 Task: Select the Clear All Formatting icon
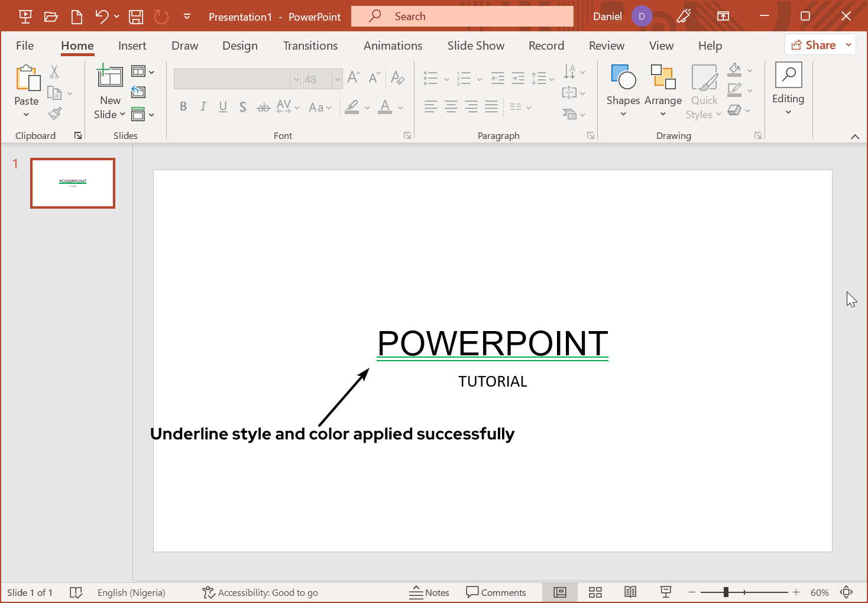(398, 77)
